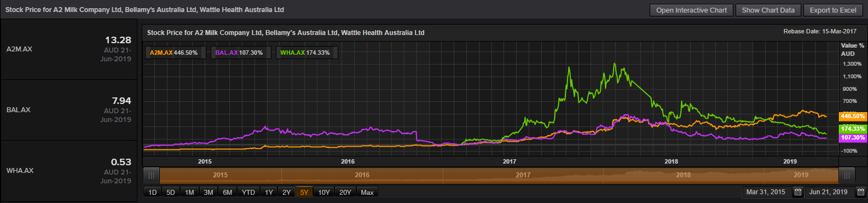
Task: Click the 7.94 price value
Action: (121, 101)
